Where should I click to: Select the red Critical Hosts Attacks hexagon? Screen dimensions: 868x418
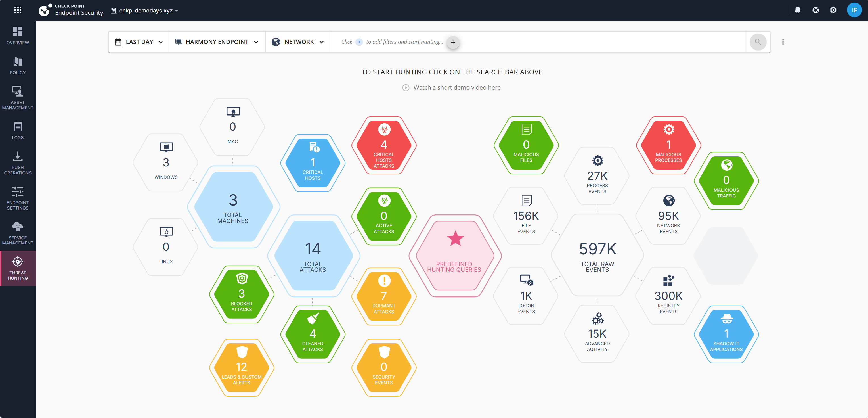click(x=384, y=145)
